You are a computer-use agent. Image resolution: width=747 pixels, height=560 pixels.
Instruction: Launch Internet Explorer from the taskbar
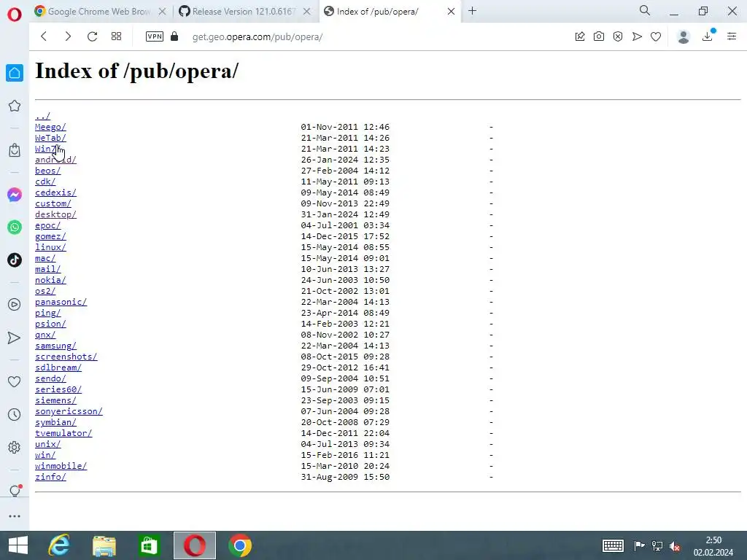(x=59, y=545)
